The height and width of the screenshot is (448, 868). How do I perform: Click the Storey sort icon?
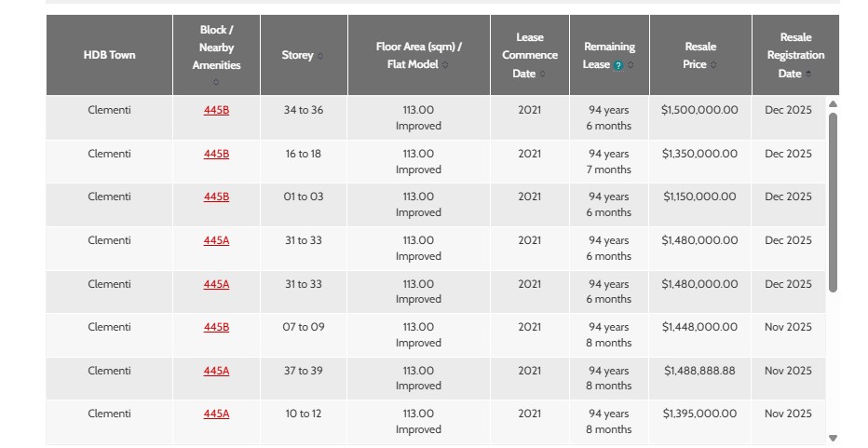point(320,56)
